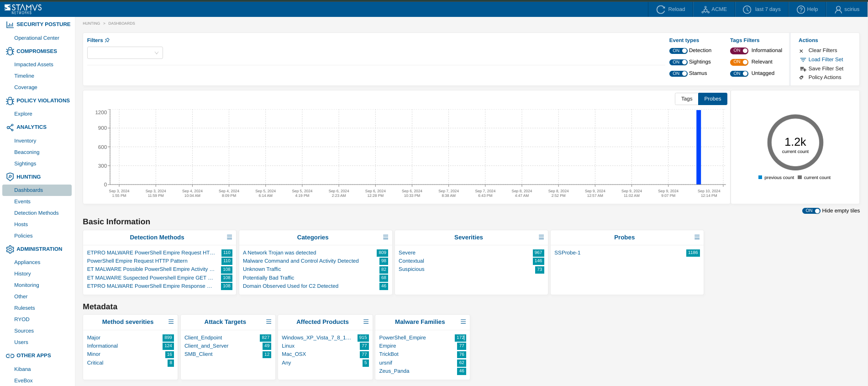Toggle the Relevant tag filter switch

pyautogui.click(x=739, y=62)
